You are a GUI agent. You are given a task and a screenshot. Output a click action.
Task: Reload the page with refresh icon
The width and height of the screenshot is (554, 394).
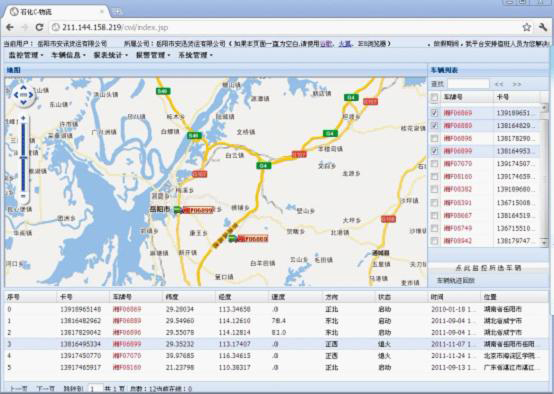(x=39, y=27)
